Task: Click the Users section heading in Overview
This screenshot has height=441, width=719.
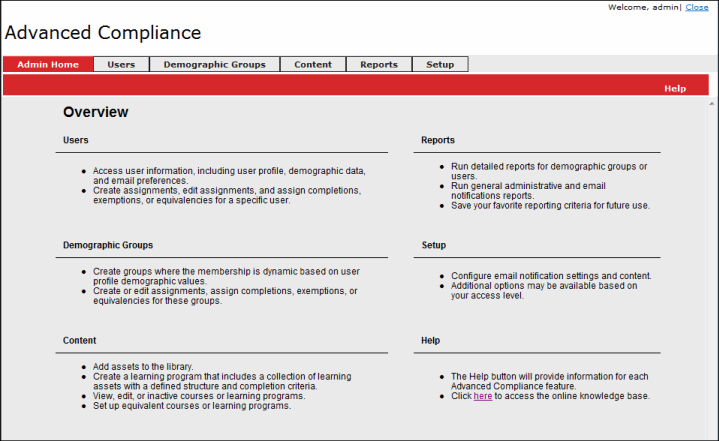Action: [75, 140]
